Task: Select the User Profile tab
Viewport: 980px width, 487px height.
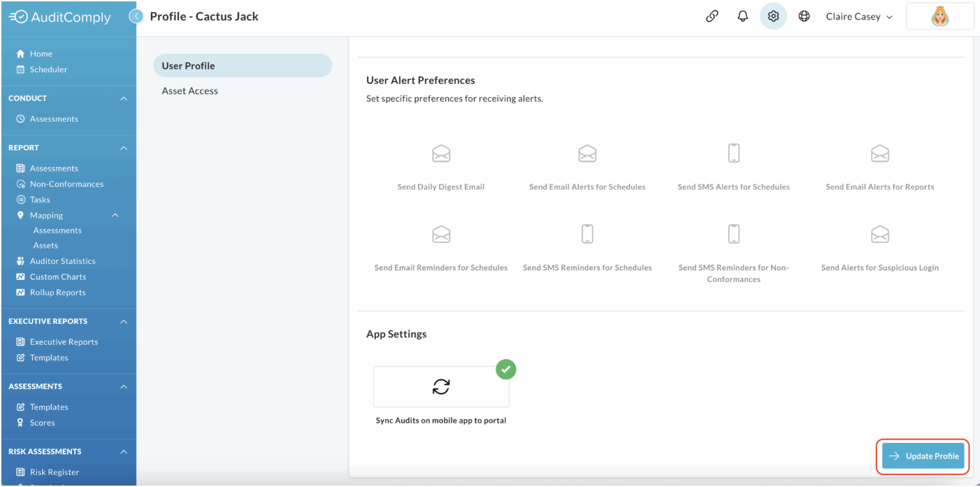Action: click(243, 66)
